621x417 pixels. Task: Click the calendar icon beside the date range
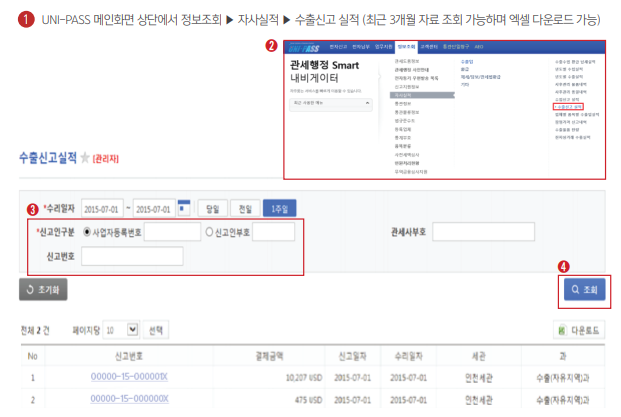[x=183, y=209]
